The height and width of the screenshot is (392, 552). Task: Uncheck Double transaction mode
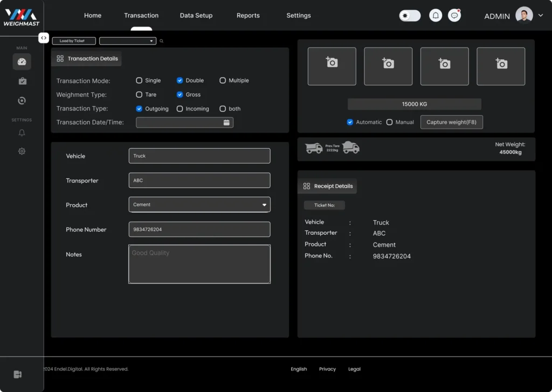click(180, 81)
